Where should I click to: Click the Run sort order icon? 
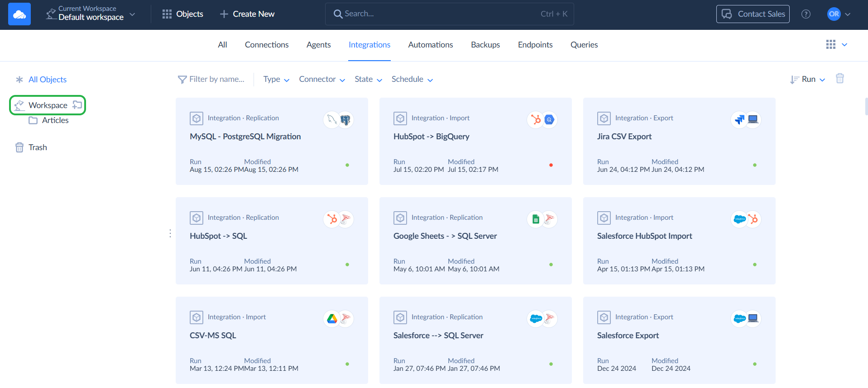pyautogui.click(x=794, y=80)
